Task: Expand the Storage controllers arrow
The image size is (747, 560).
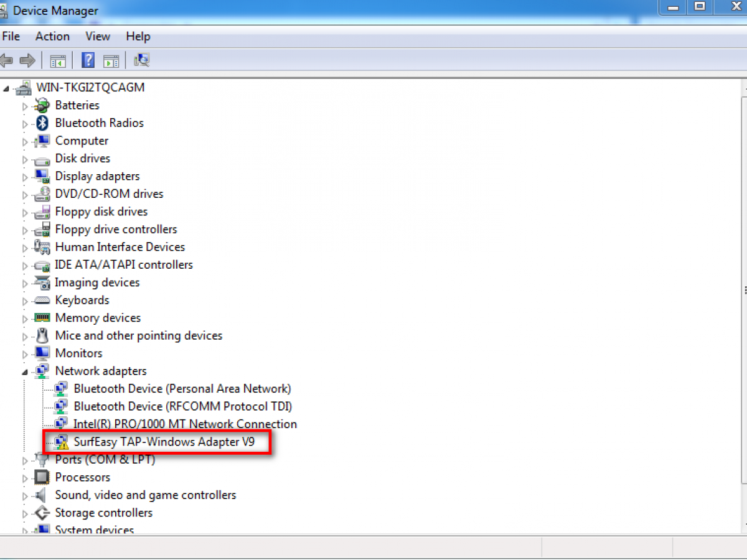Action: tap(26, 513)
